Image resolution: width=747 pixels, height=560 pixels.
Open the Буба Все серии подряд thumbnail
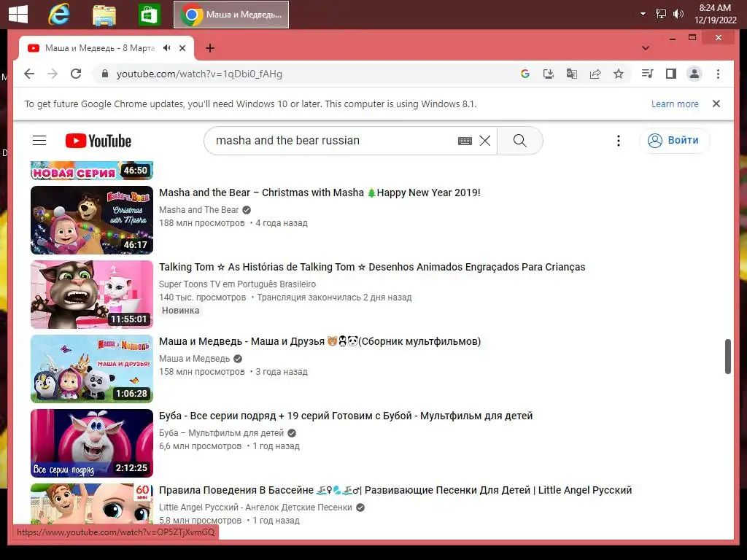pos(92,443)
